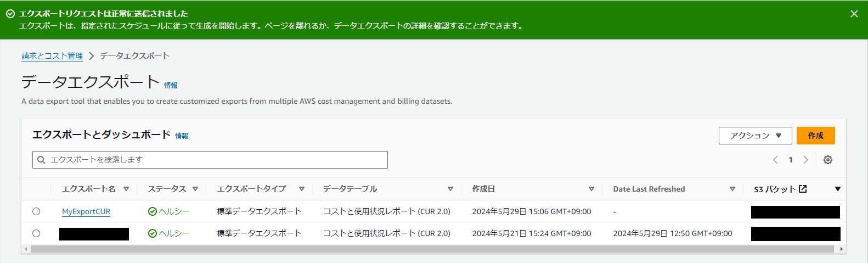Sort by S3 バケット column arrow
This screenshot has width=868, height=263.
click(838, 189)
